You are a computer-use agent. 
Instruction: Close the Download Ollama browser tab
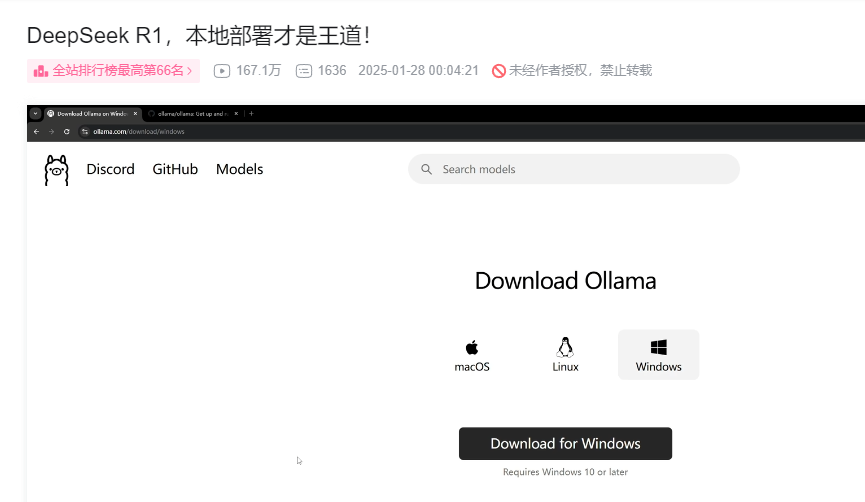(135, 114)
